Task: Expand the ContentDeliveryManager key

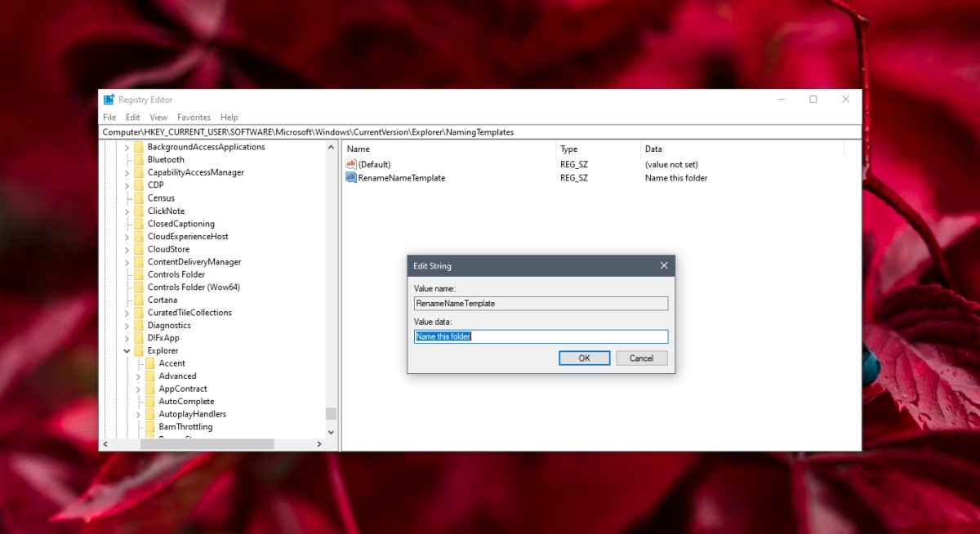Action: pyautogui.click(x=127, y=261)
